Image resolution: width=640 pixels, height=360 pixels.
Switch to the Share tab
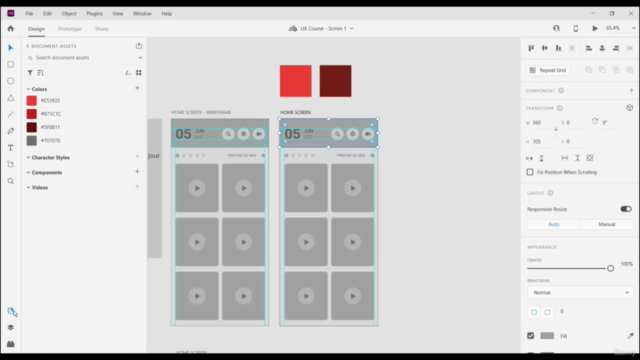102,29
